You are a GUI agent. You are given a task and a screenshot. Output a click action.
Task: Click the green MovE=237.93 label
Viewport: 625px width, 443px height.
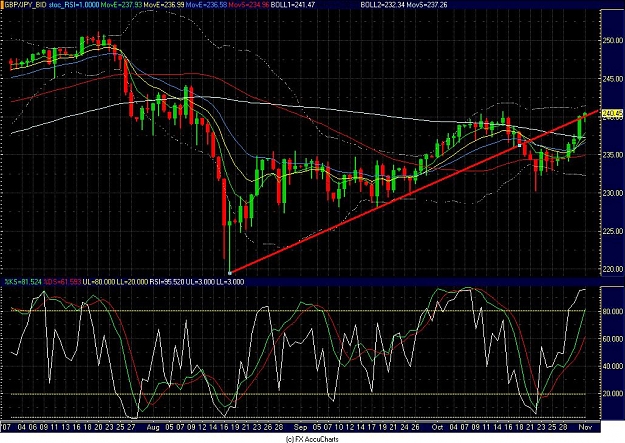pyautogui.click(x=121, y=5)
